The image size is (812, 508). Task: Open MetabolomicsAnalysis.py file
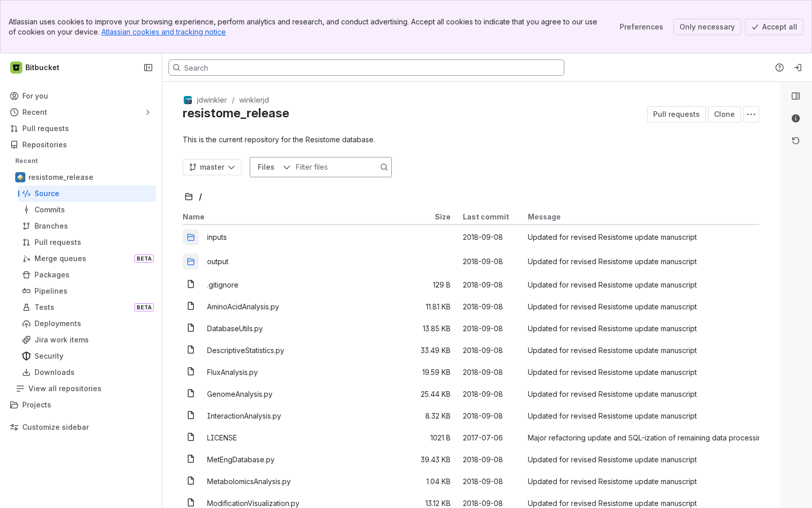pyautogui.click(x=249, y=482)
